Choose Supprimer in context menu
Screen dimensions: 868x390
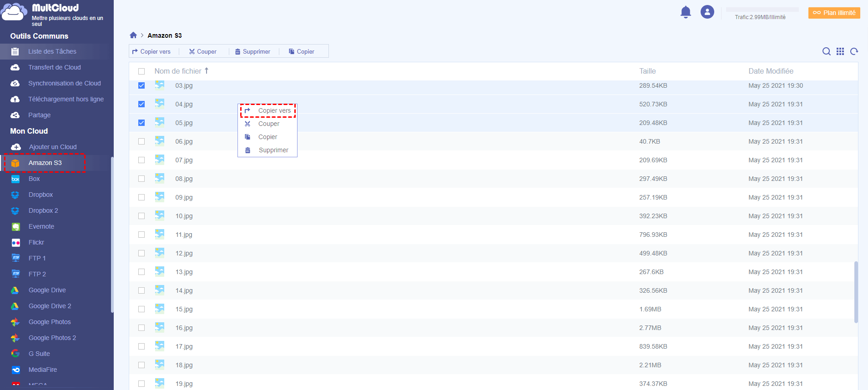pos(267,150)
